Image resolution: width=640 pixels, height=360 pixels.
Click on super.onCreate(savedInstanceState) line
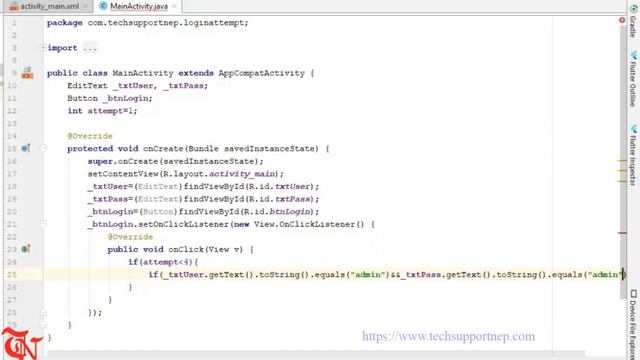tap(176, 161)
